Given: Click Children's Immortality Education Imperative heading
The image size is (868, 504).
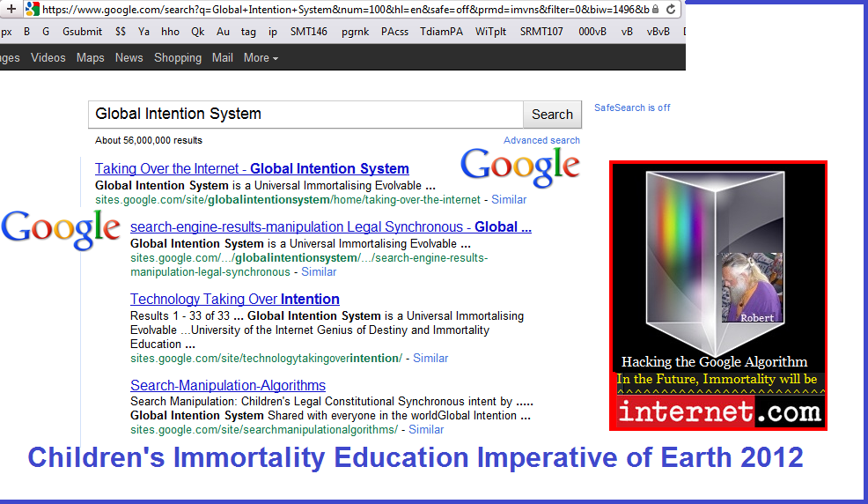Looking at the screenshot, I should click(416, 457).
